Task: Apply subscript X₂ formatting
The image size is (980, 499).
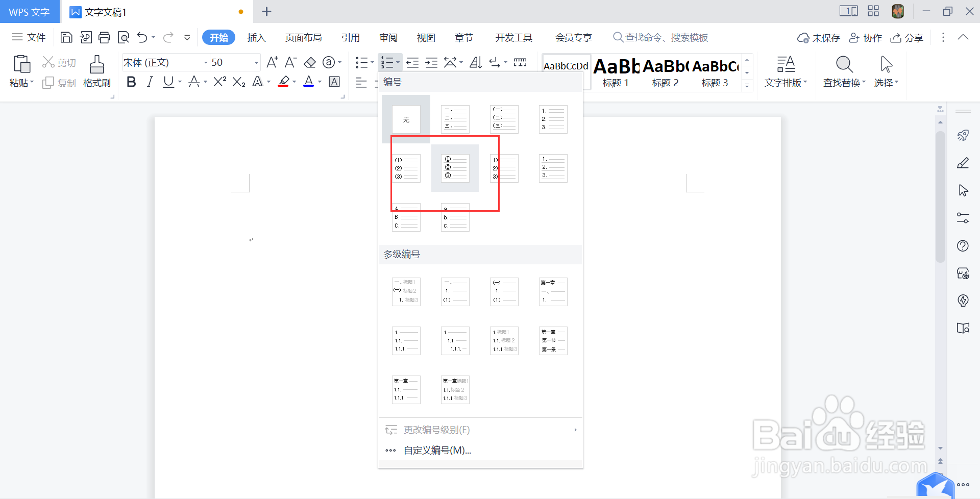Action: tap(239, 82)
